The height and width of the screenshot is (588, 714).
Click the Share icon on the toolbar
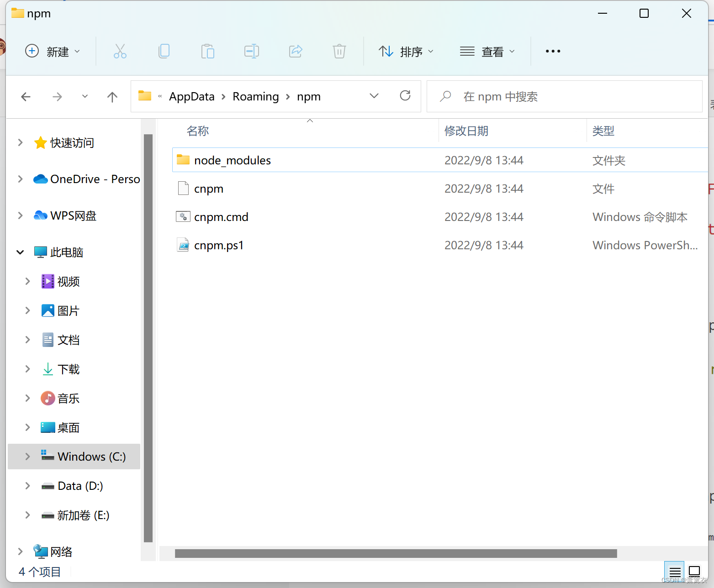click(x=295, y=51)
